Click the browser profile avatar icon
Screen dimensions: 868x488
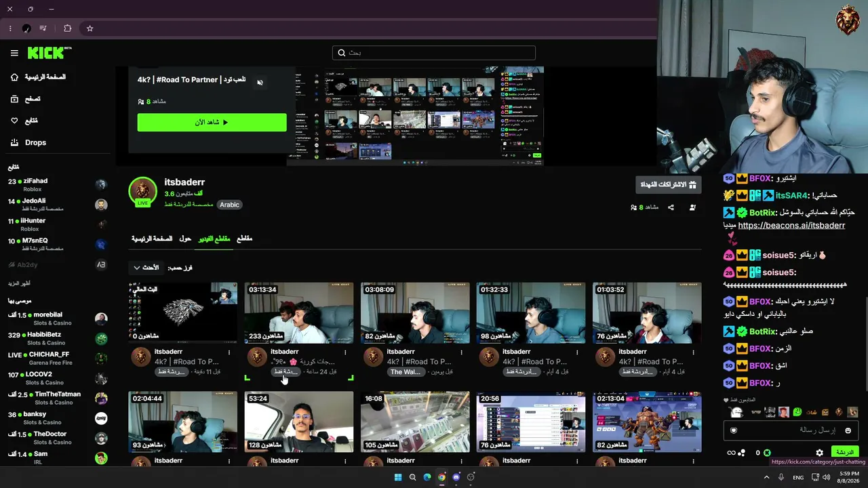click(x=26, y=28)
